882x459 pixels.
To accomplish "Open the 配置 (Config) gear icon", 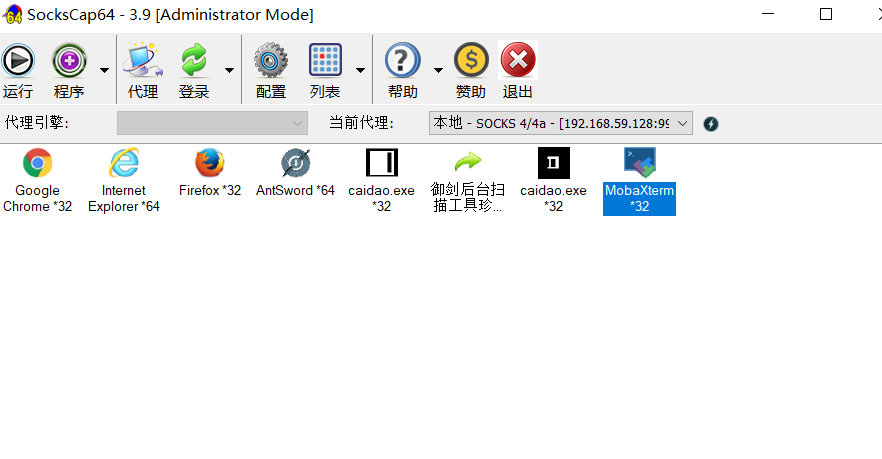I will (271, 60).
